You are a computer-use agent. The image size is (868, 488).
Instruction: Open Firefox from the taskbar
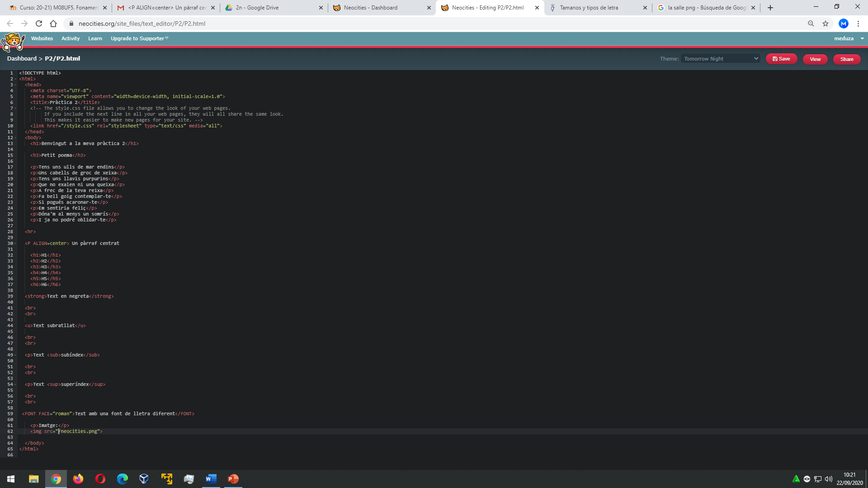[x=78, y=479]
